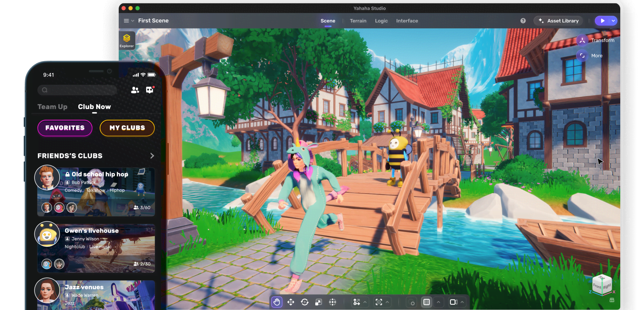
Task: Switch to the Terrain tab
Action: point(358,21)
